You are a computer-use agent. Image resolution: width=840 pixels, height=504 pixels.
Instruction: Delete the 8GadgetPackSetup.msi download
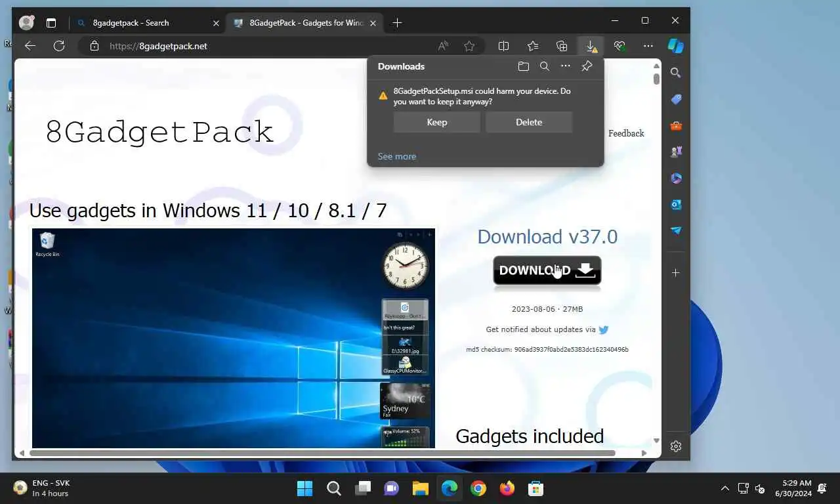(x=529, y=122)
